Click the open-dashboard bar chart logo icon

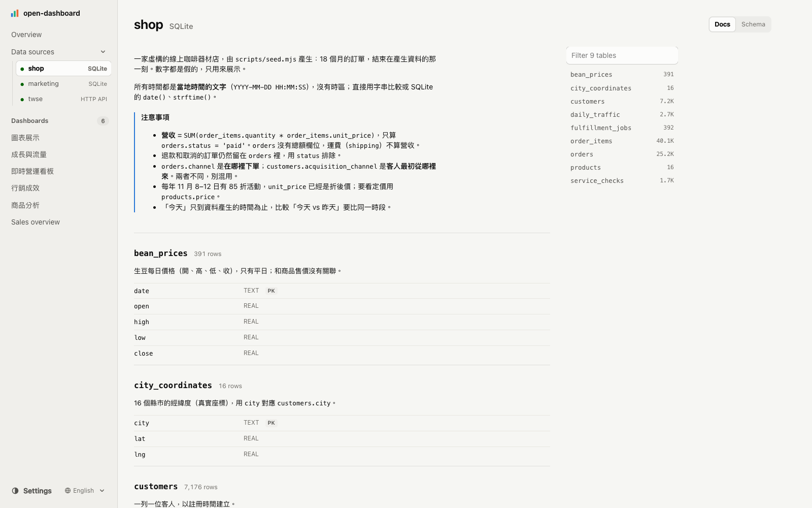click(x=15, y=13)
